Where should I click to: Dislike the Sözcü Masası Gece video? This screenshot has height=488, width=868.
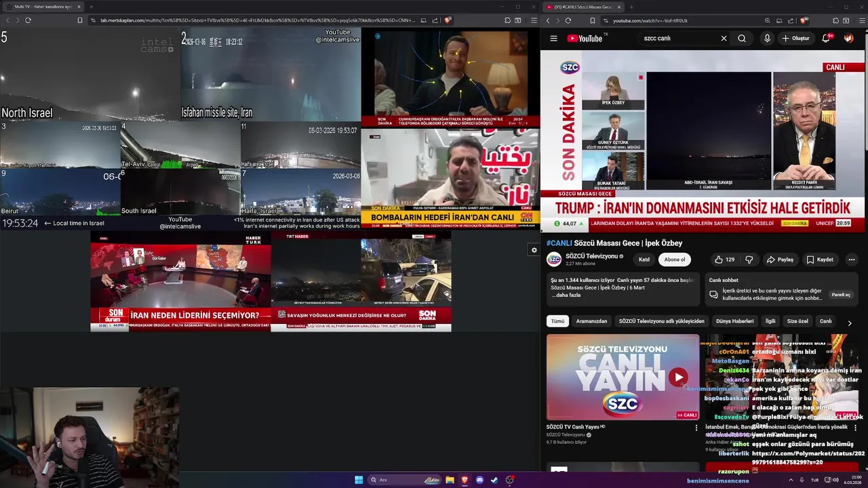[x=749, y=260]
